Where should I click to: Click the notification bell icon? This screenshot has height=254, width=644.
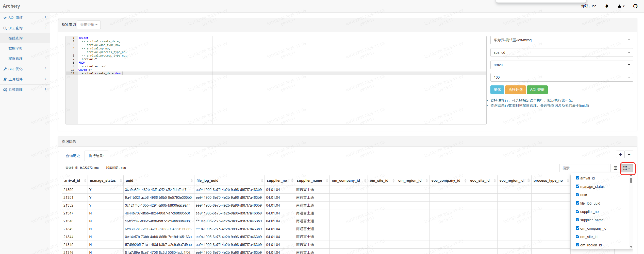(607, 6)
